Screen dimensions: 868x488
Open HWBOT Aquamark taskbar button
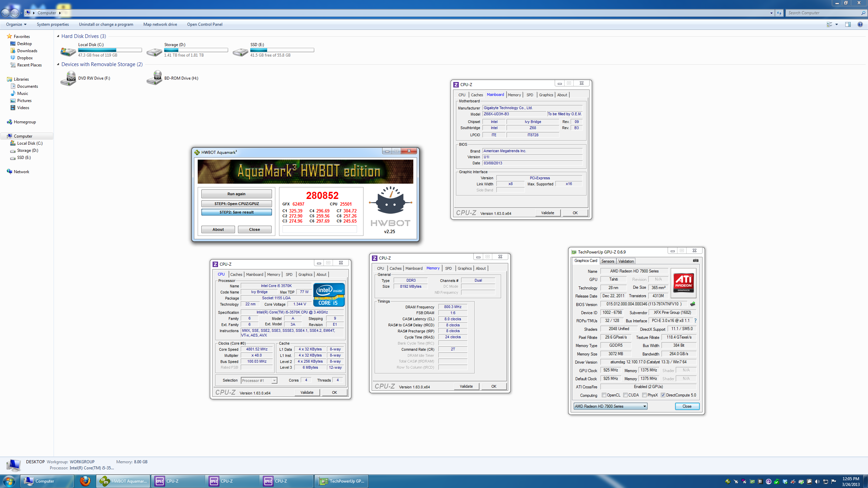click(x=123, y=481)
